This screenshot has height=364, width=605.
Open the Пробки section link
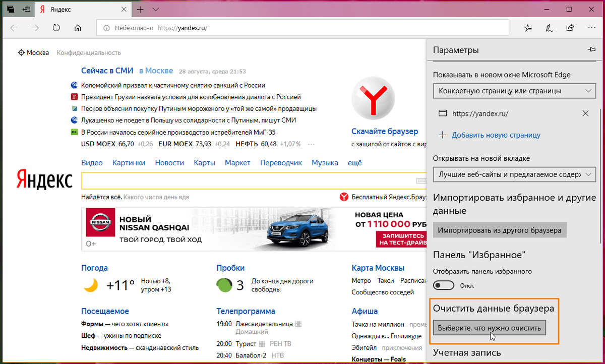pos(230,268)
